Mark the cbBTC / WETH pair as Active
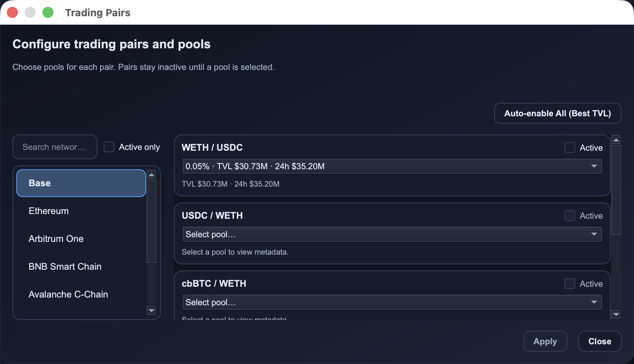 569,284
